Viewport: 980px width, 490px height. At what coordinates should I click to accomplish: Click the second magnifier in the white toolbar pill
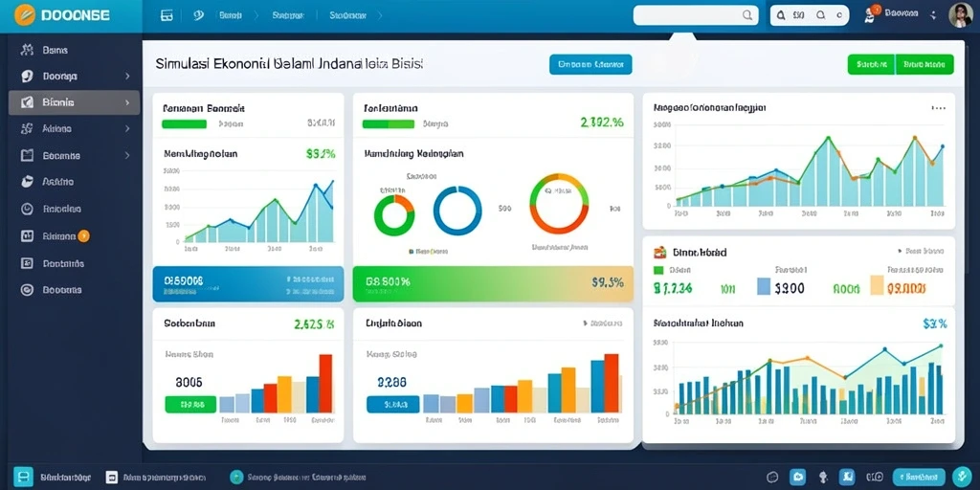(x=820, y=15)
